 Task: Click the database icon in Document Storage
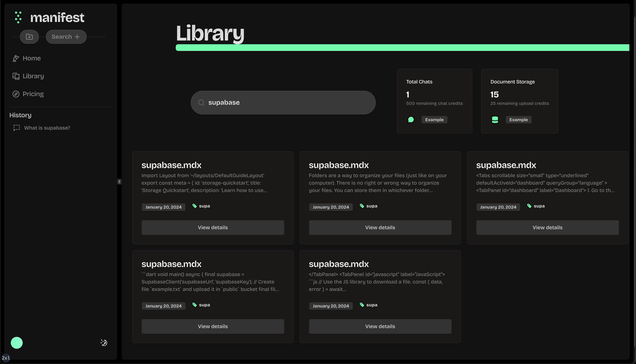[x=495, y=120]
